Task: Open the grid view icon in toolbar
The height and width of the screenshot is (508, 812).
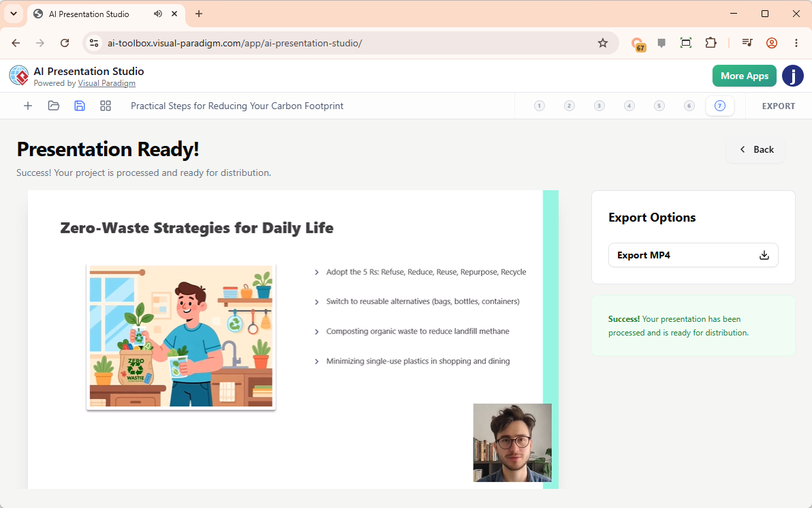Action: pos(106,106)
